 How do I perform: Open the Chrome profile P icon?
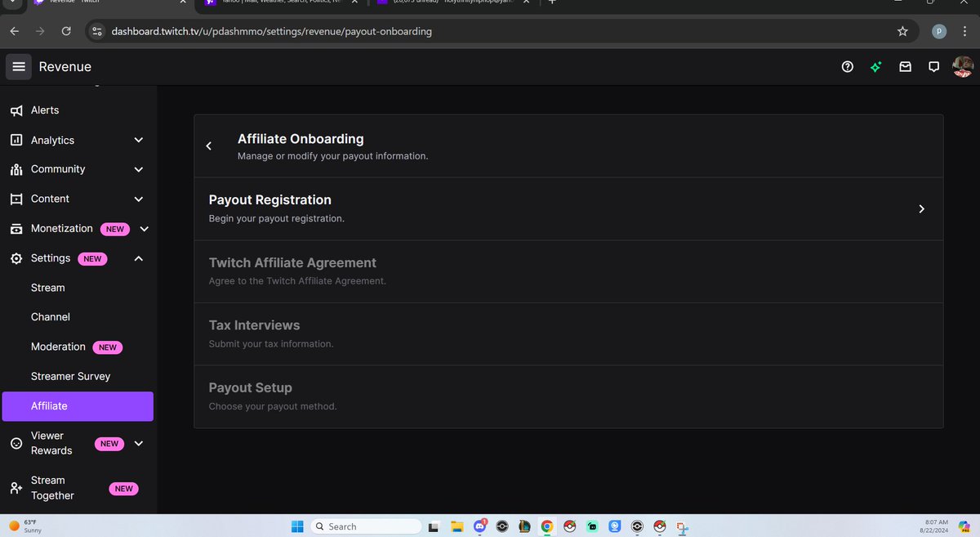click(x=939, y=31)
